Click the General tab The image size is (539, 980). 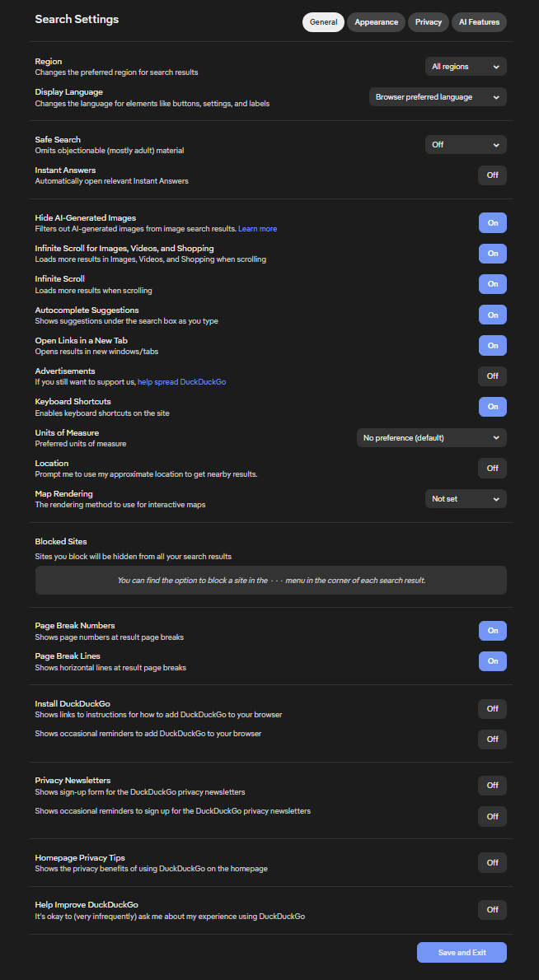323,22
